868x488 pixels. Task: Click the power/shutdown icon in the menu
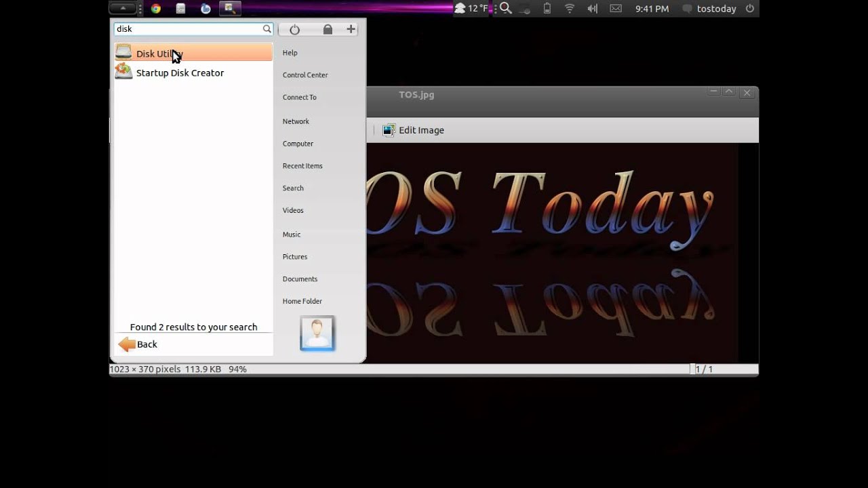pos(294,29)
